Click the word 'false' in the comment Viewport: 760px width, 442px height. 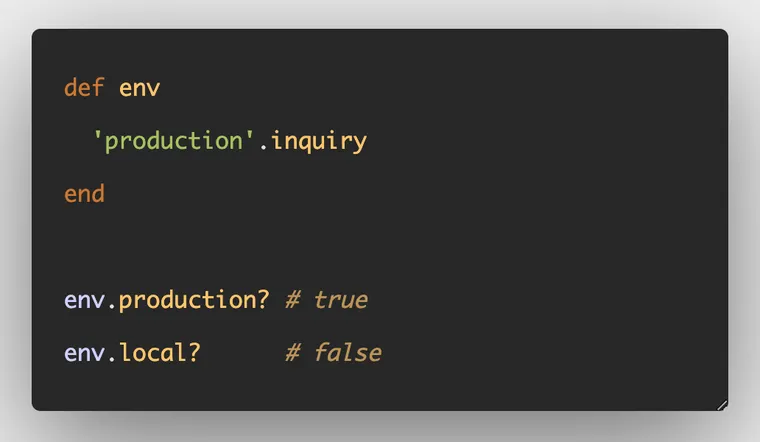pyautogui.click(x=348, y=352)
